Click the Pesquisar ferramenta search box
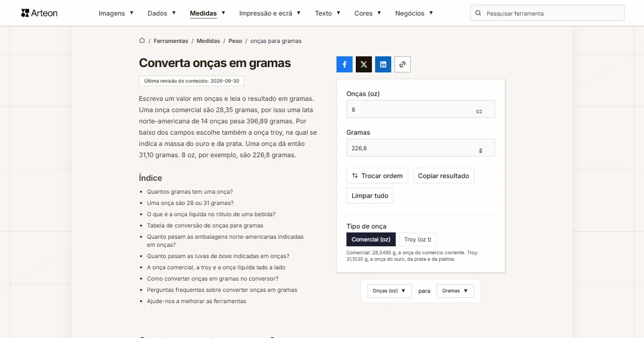The image size is (644, 338). coord(547,13)
